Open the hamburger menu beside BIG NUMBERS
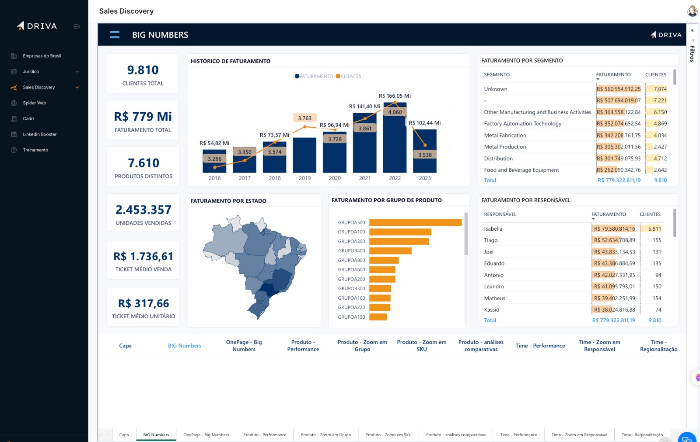The height and width of the screenshot is (442, 700). (x=114, y=35)
